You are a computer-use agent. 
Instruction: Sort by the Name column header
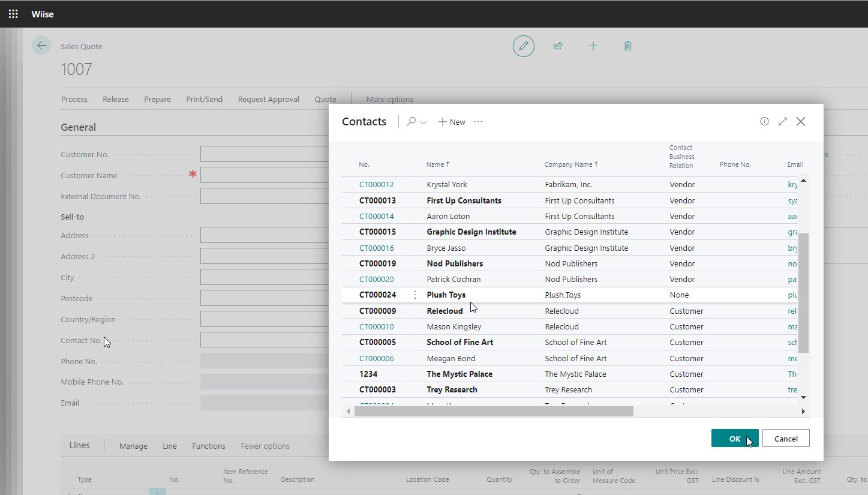pos(438,164)
